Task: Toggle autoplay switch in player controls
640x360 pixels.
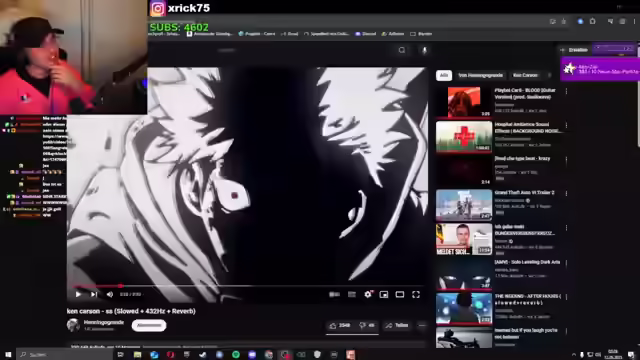Action: 334,294
